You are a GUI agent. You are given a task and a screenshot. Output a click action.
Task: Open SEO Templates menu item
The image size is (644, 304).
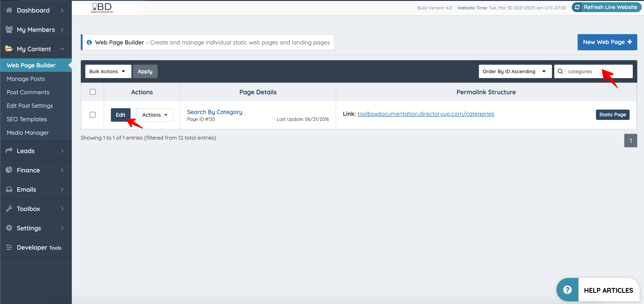pos(27,119)
